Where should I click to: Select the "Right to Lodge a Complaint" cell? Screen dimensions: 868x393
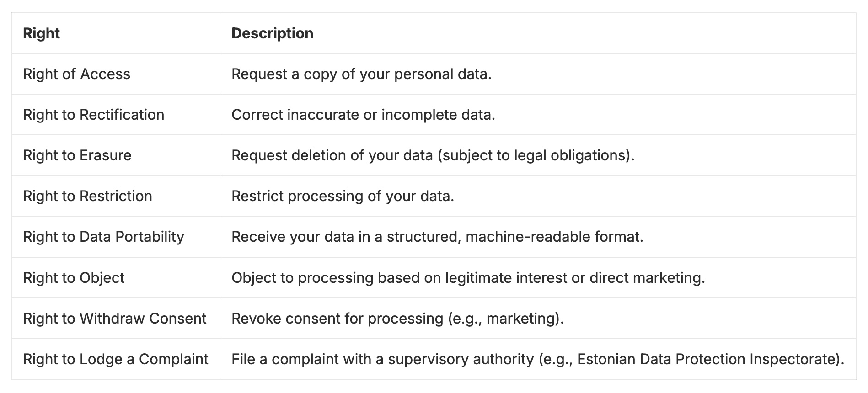[116, 359]
